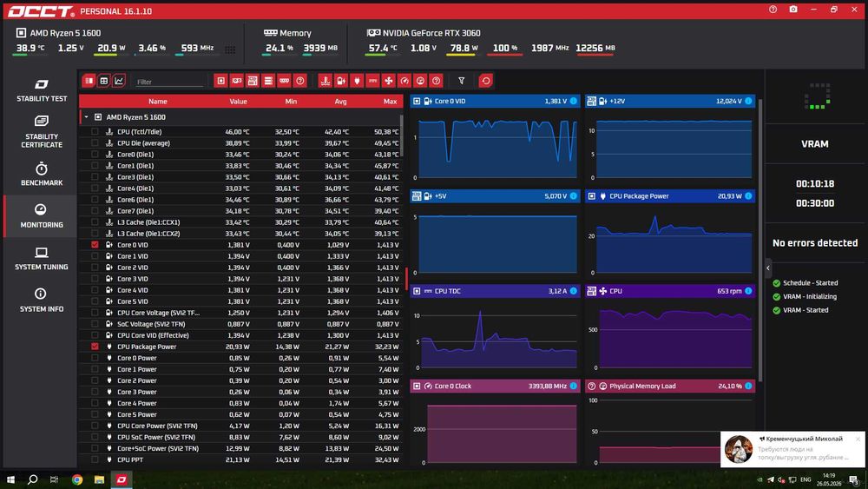Open Stability Test section
This screenshot has width=868, height=489.
(42, 90)
